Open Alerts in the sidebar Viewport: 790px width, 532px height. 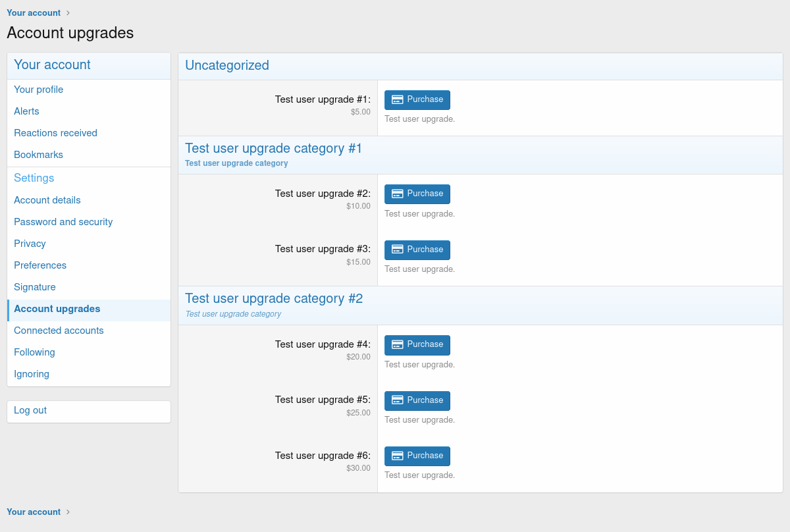[27, 111]
